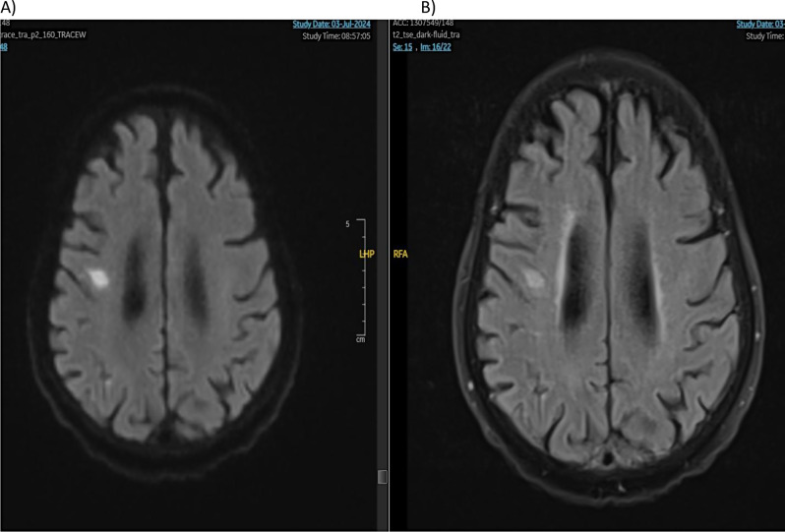Click the left brain diffusion image viewport
This screenshot has width=785, height=532.
[188, 275]
